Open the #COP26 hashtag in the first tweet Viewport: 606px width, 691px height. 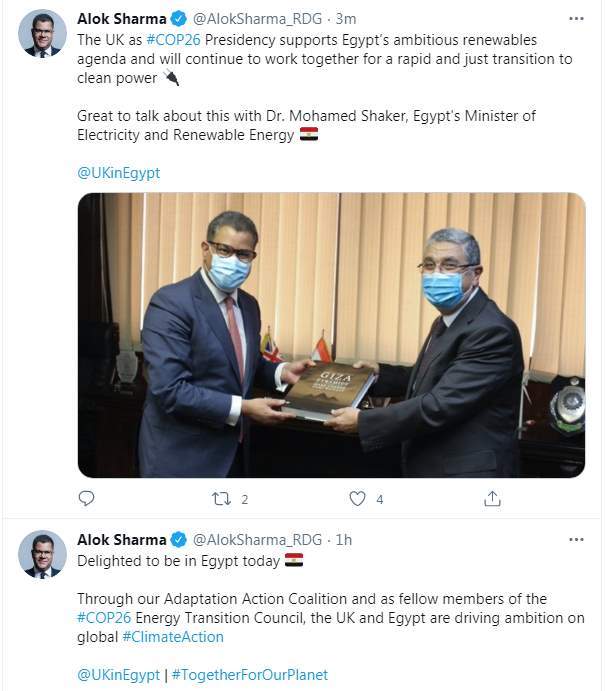pos(173,40)
